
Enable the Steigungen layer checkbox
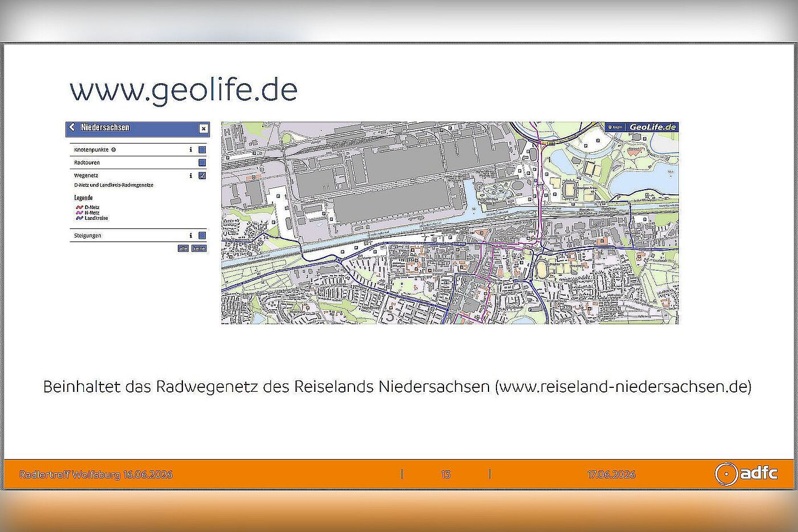202,235
